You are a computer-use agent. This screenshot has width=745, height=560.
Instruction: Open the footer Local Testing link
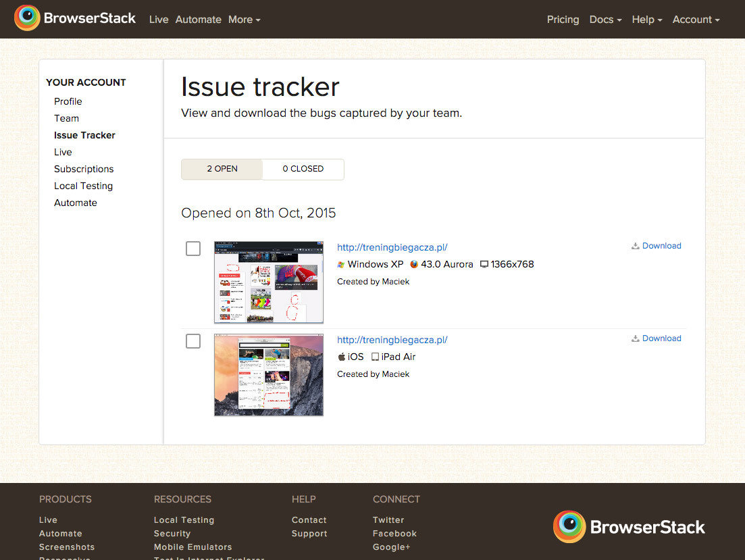(184, 520)
